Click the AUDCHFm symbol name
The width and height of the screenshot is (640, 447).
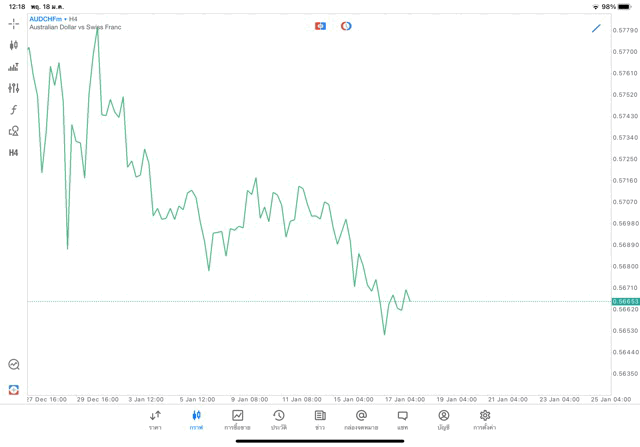pos(45,18)
